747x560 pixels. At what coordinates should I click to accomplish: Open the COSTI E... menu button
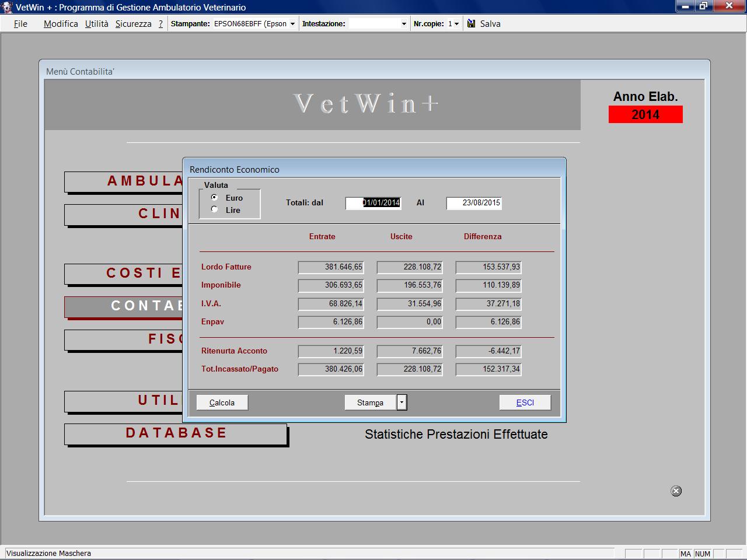(x=124, y=274)
